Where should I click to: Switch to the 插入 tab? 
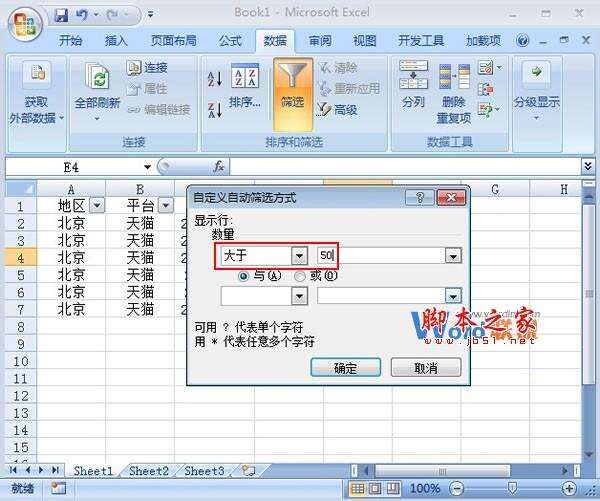click(116, 41)
